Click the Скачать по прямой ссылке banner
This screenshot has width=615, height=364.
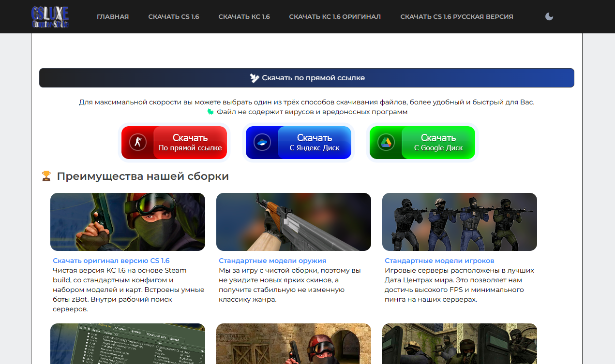[307, 78]
